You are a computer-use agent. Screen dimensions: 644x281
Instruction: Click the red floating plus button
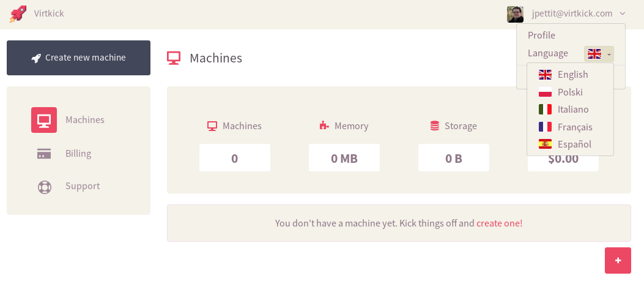618,260
